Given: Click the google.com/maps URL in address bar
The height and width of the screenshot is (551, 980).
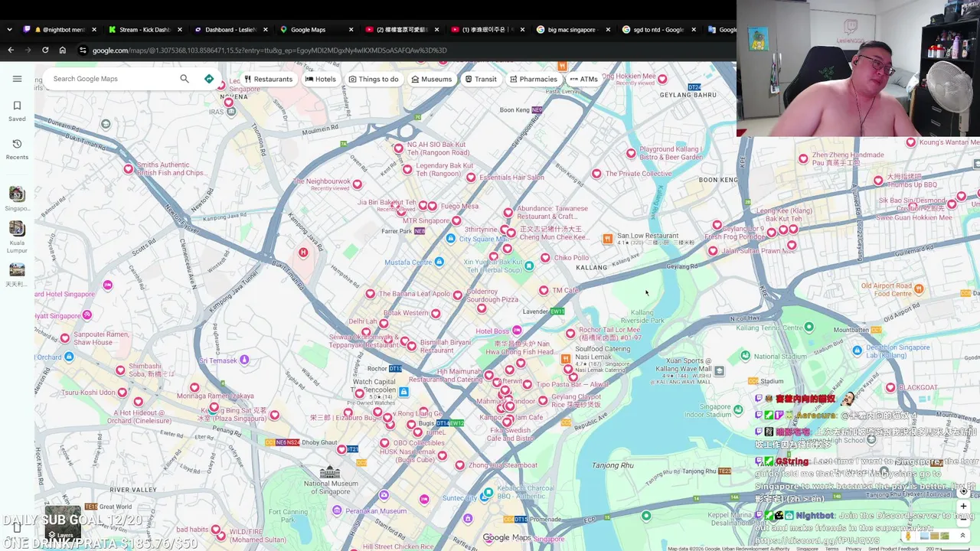Looking at the screenshot, I should [x=269, y=51].
